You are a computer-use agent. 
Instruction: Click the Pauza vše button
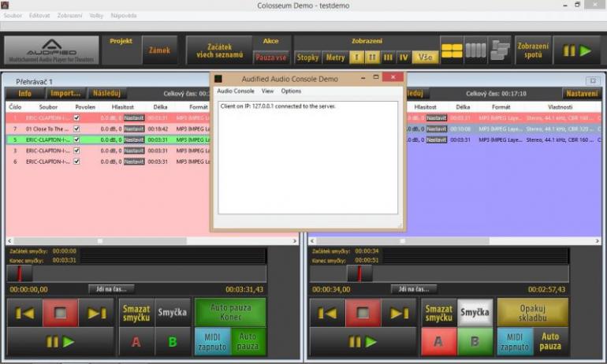coord(271,58)
